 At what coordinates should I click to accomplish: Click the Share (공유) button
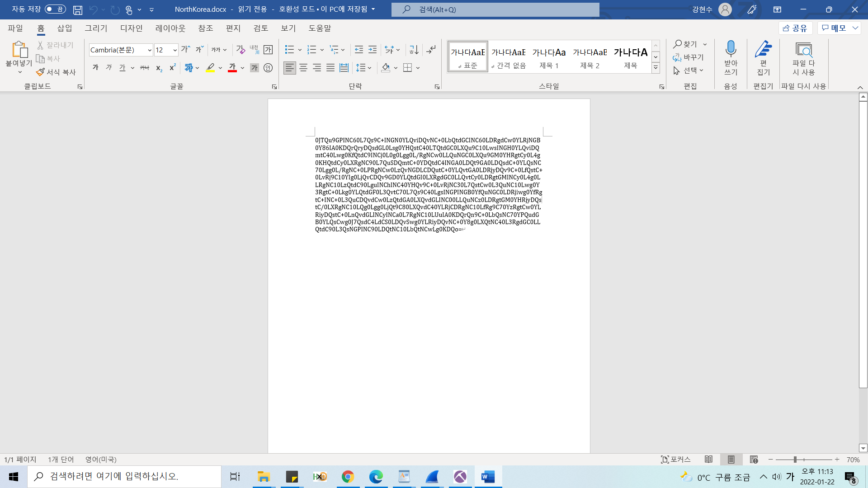pyautogui.click(x=795, y=28)
